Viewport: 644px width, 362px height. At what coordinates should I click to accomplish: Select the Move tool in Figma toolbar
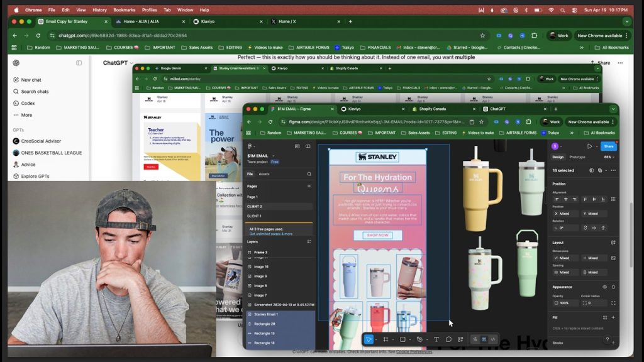pos(369,339)
